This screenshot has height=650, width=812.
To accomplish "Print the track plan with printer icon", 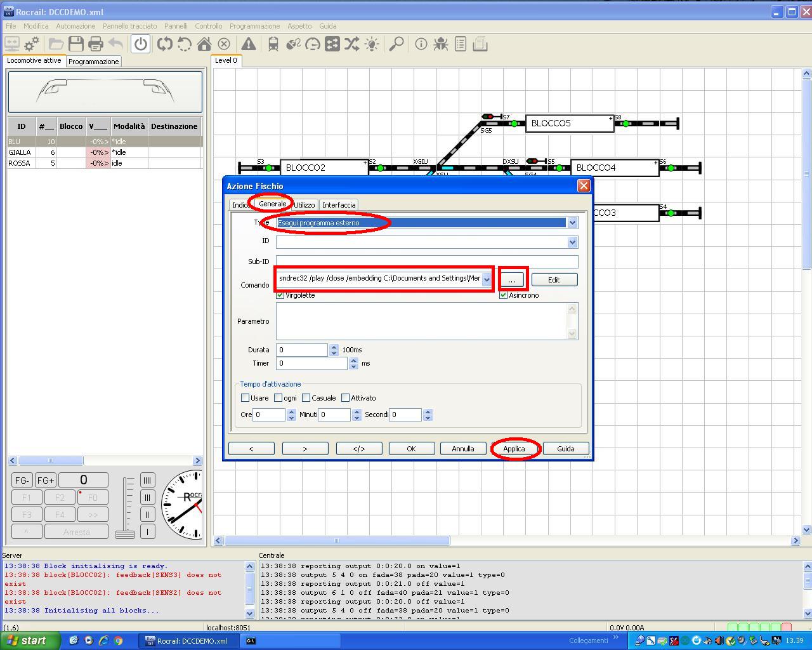I will coord(96,44).
